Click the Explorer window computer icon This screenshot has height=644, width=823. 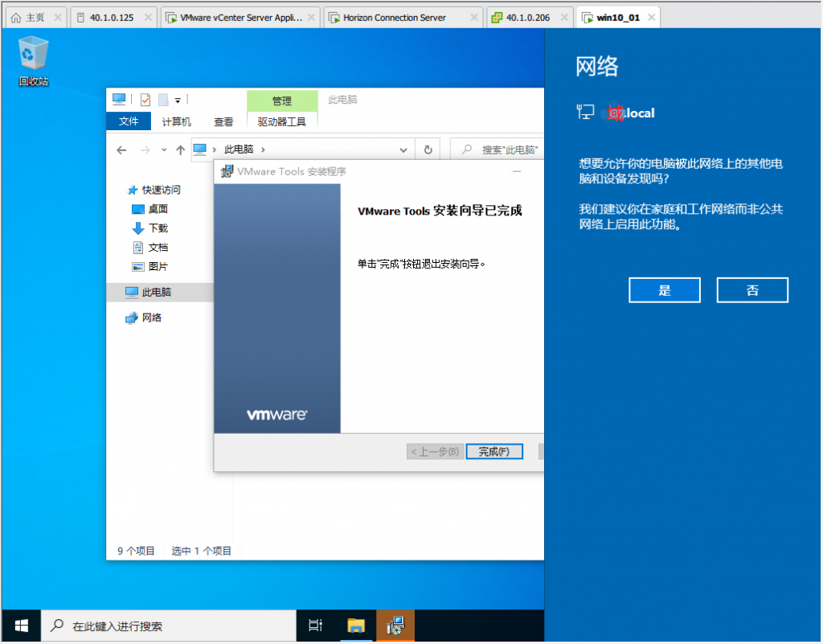pyautogui.click(x=119, y=99)
